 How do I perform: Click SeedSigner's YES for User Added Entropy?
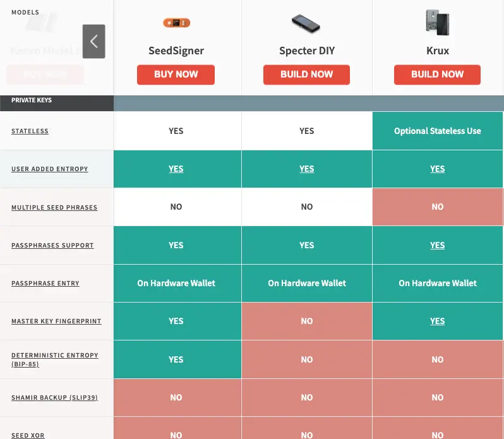pos(176,169)
